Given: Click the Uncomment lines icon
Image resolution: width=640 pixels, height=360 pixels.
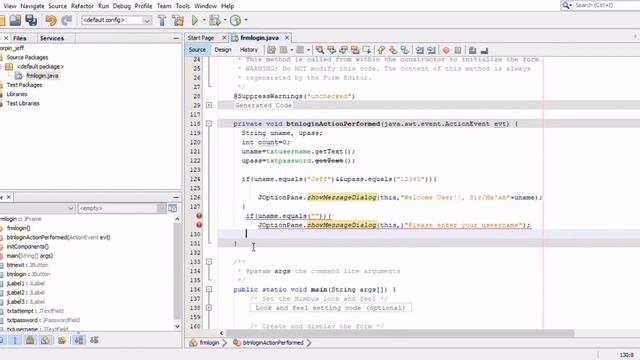Looking at the screenshot, I should click(484, 50).
